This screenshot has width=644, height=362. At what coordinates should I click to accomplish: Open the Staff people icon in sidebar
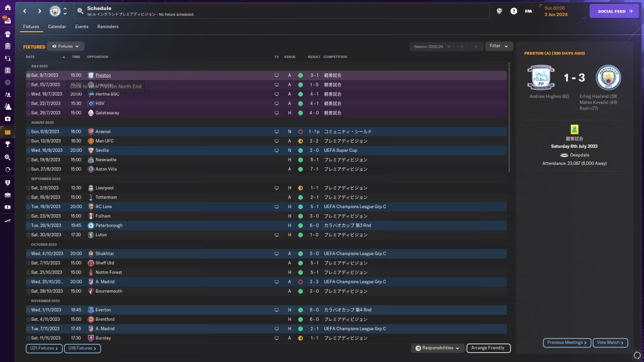coord(8,95)
